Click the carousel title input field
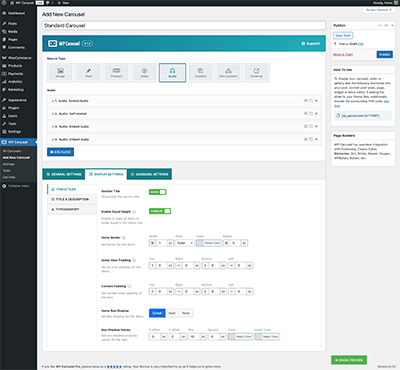Viewport: 400px width, 370px height. [x=184, y=25]
